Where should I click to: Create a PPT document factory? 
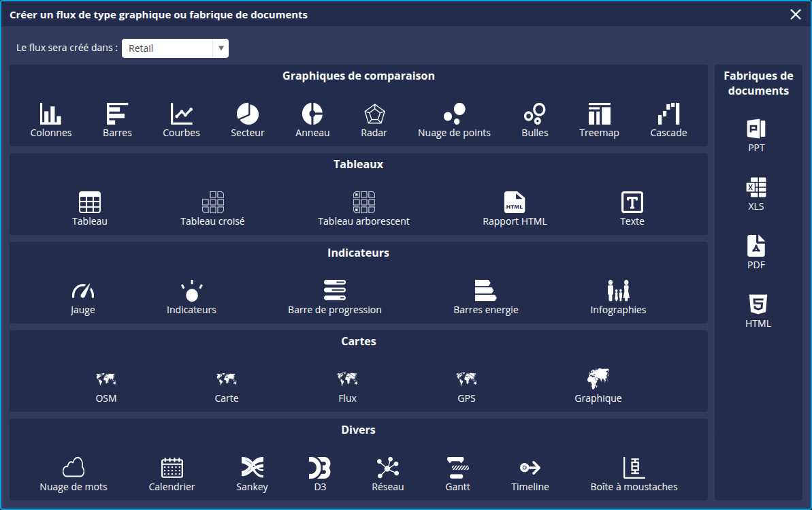tap(756, 136)
